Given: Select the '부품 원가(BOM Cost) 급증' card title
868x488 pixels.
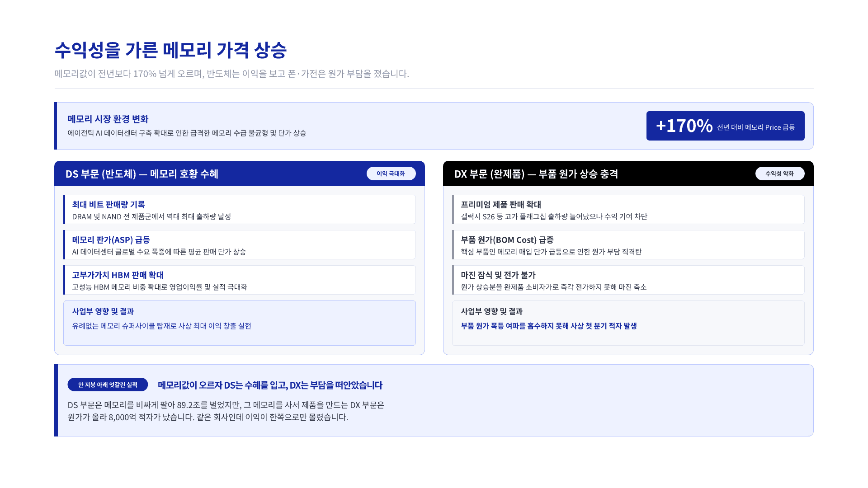Looking at the screenshot, I should tap(507, 240).
